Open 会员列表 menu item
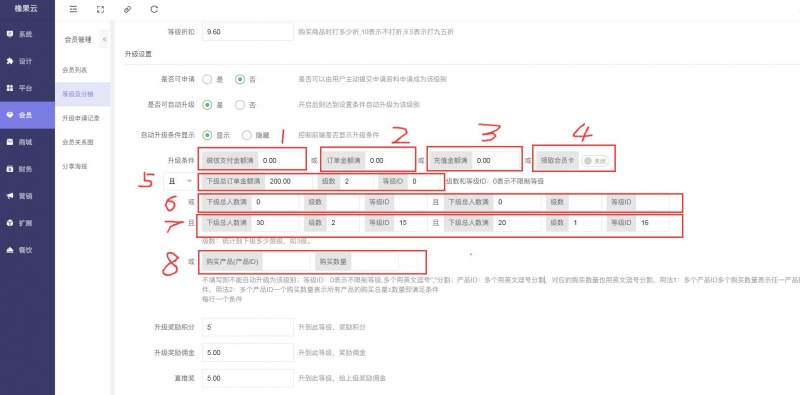The image size is (800, 395). [x=75, y=70]
